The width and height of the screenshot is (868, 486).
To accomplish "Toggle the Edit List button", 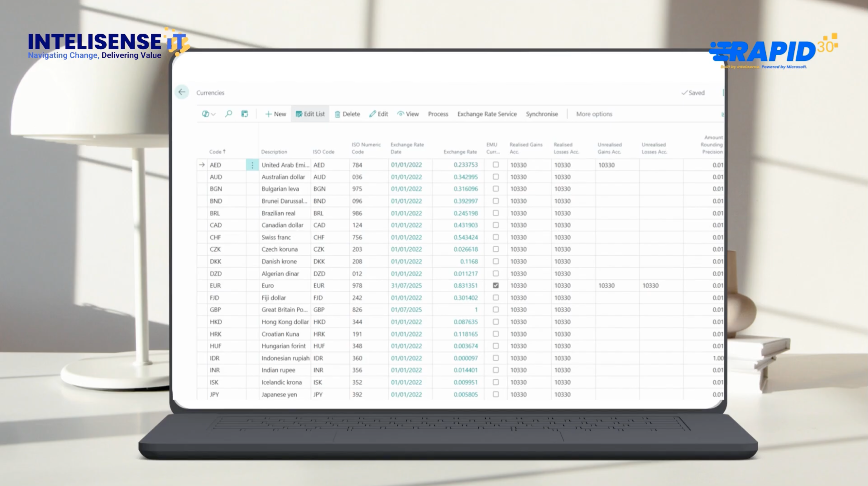I will (x=310, y=114).
